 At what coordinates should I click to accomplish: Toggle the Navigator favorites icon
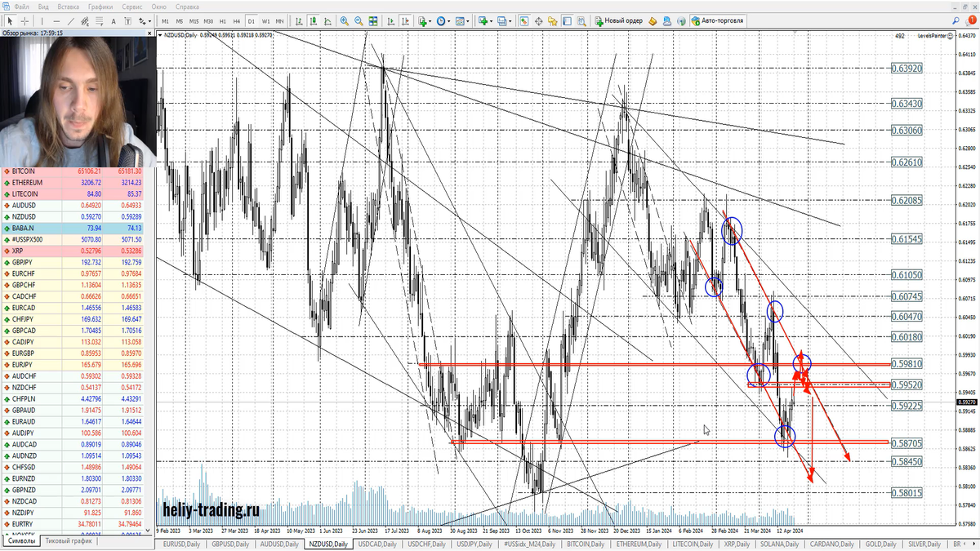[x=553, y=20]
